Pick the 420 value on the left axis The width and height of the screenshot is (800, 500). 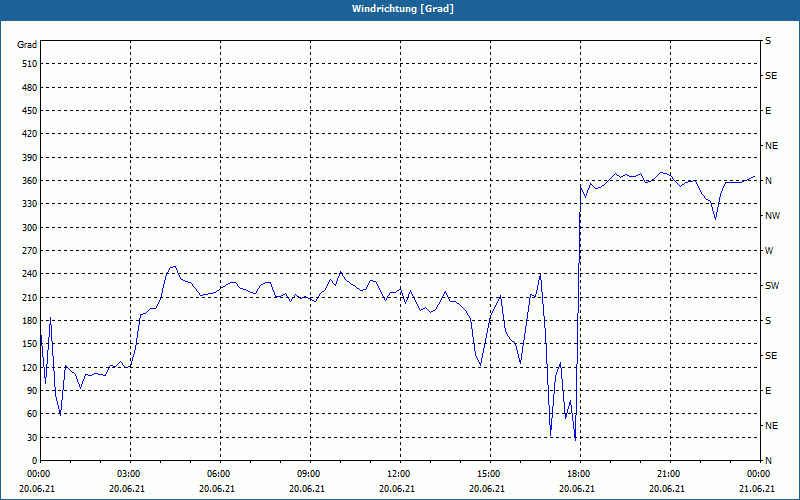[30, 134]
